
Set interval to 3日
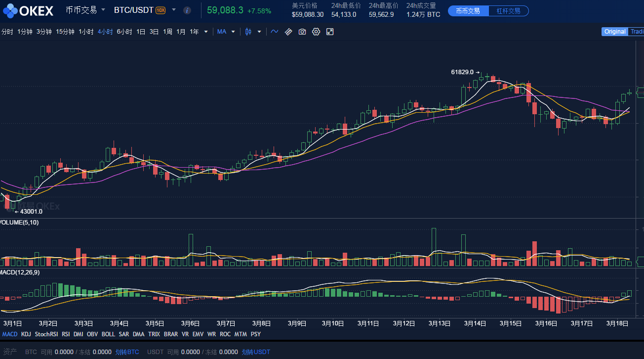click(x=154, y=32)
